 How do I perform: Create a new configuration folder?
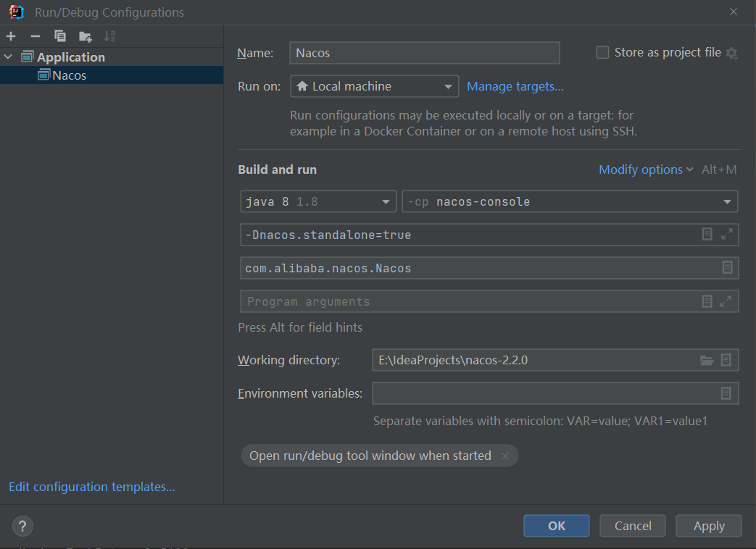coord(86,36)
